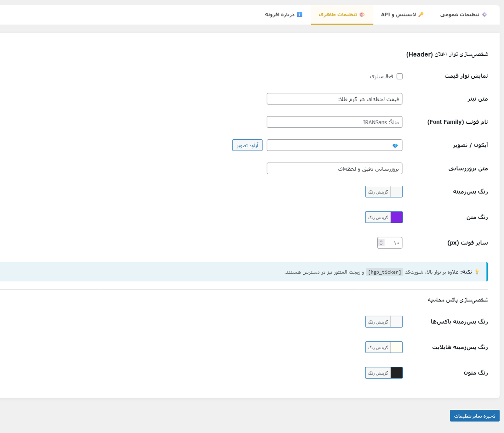Click the متن تیتر input field
The image size is (504, 433).
tap(335, 99)
